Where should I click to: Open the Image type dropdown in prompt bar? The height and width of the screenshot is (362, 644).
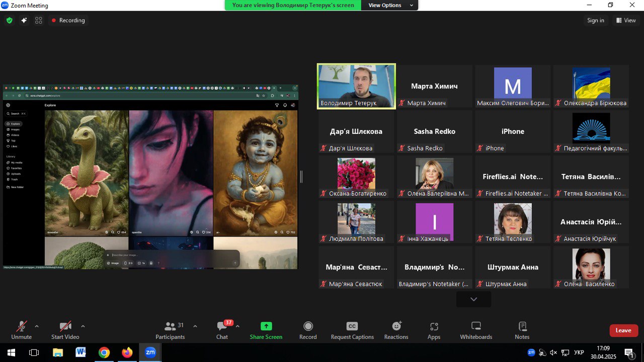pos(113,263)
